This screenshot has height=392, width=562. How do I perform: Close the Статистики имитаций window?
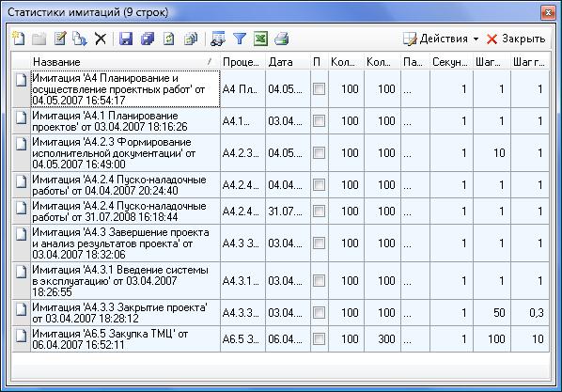(x=548, y=12)
